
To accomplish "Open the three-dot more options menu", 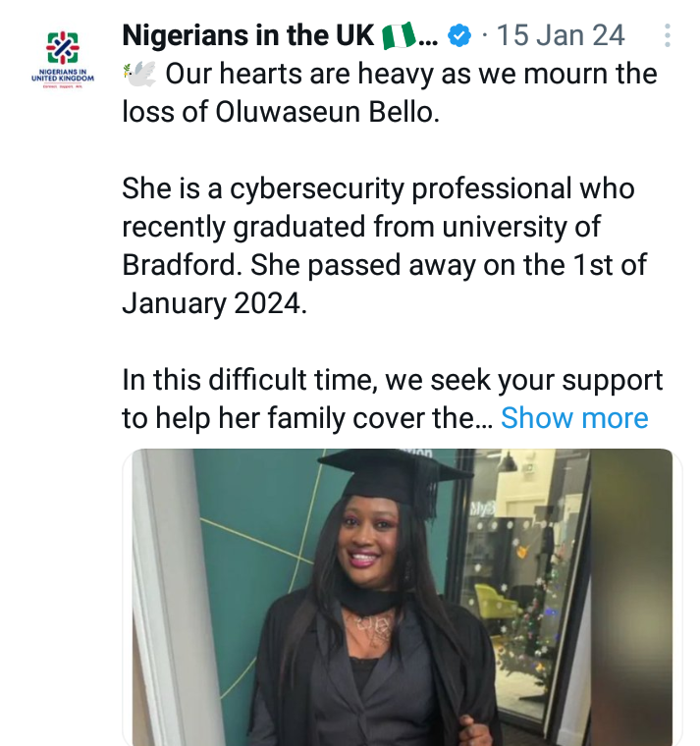I will 668,36.
